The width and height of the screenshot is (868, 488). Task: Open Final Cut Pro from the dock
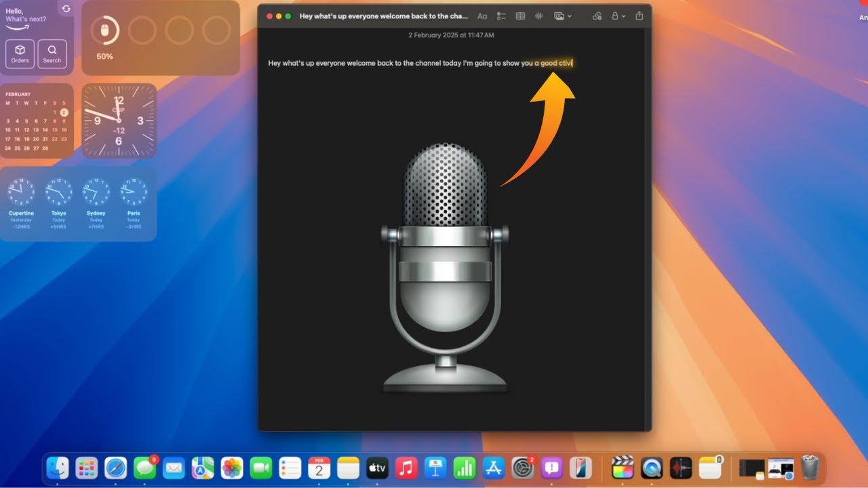(623, 468)
